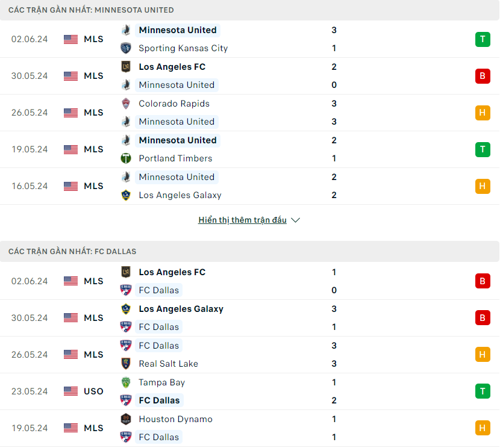Open the 'Hiển thị thêm trận đấu' link

tap(242, 220)
